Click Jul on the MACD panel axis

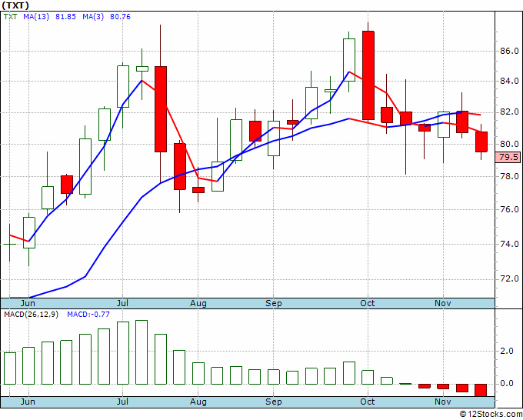pyautogui.click(x=122, y=402)
